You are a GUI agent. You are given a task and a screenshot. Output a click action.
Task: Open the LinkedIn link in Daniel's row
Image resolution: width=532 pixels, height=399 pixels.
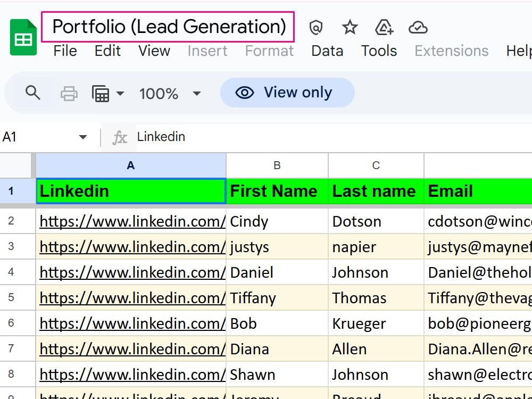(132, 272)
